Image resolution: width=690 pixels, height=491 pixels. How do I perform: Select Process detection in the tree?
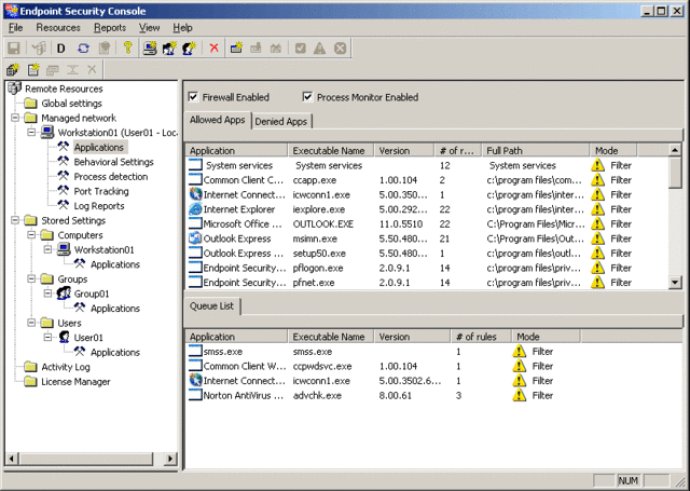pyautogui.click(x=110, y=176)
